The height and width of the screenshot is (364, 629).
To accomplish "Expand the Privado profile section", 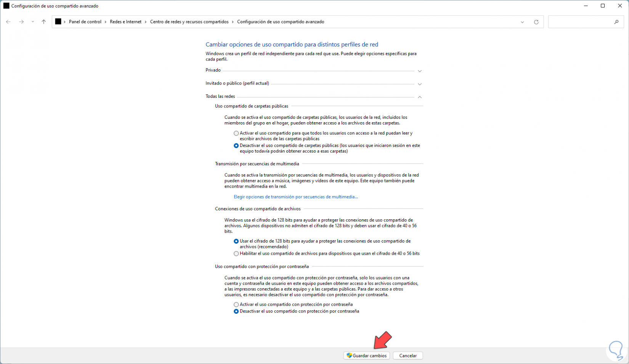I will tap(420, 71).
